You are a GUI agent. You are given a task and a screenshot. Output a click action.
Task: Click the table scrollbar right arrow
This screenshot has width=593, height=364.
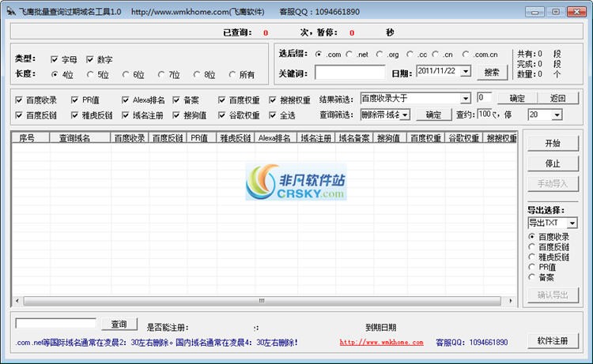(511, 301)
